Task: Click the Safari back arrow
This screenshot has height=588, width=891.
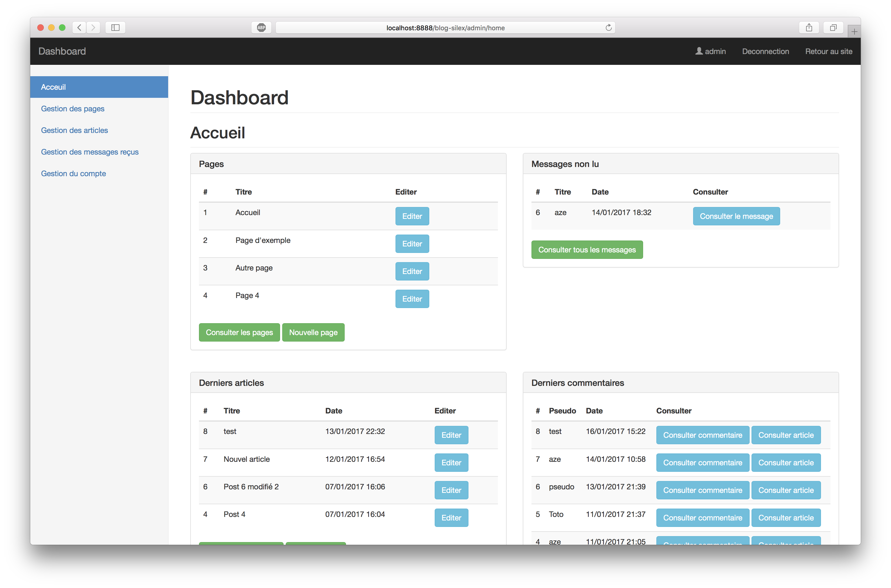Action: [x=79, y=27]
